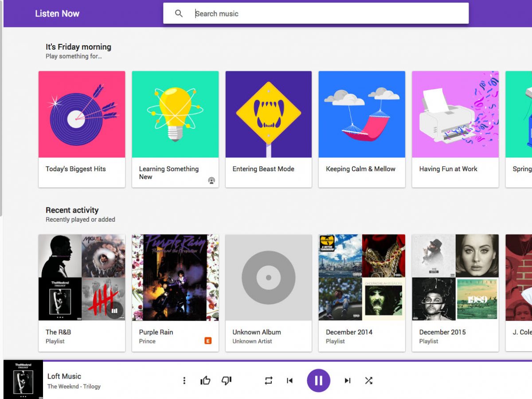Toggle repeat mode in player bar
Image resolution: width=532 pixels, height=399 pixels.
point(269,380)
